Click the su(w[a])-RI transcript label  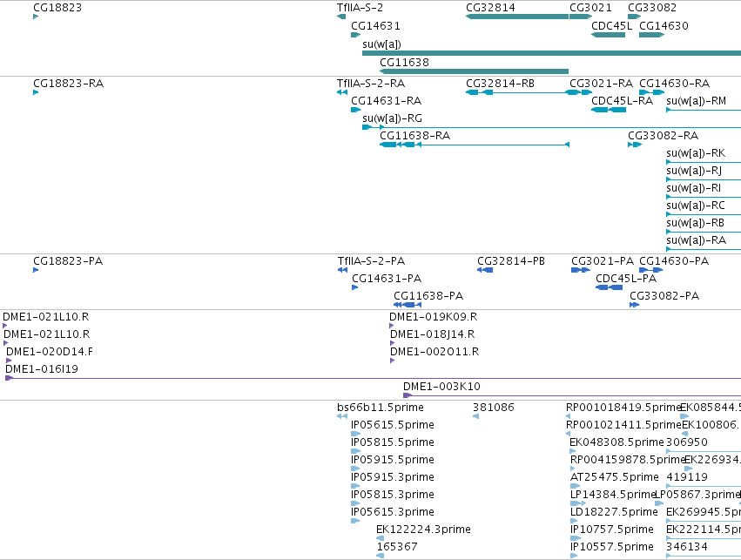tap(693, 188)
